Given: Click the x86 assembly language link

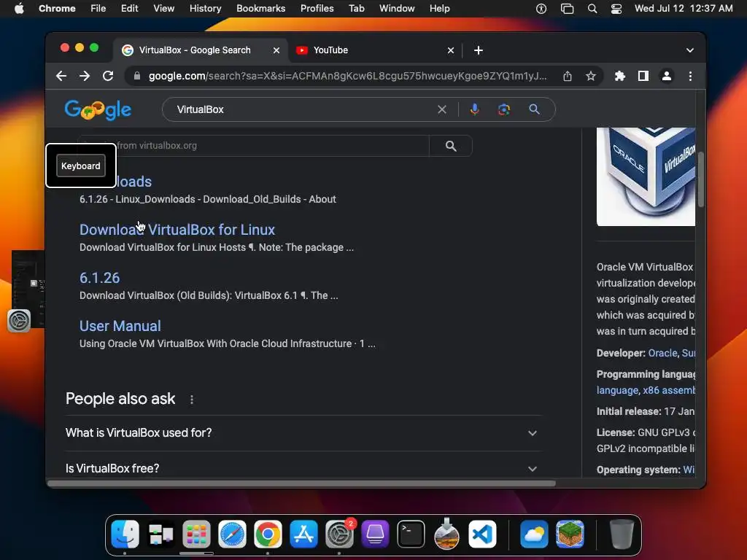Looking at the screenshot, I should [x=668, y=391].
